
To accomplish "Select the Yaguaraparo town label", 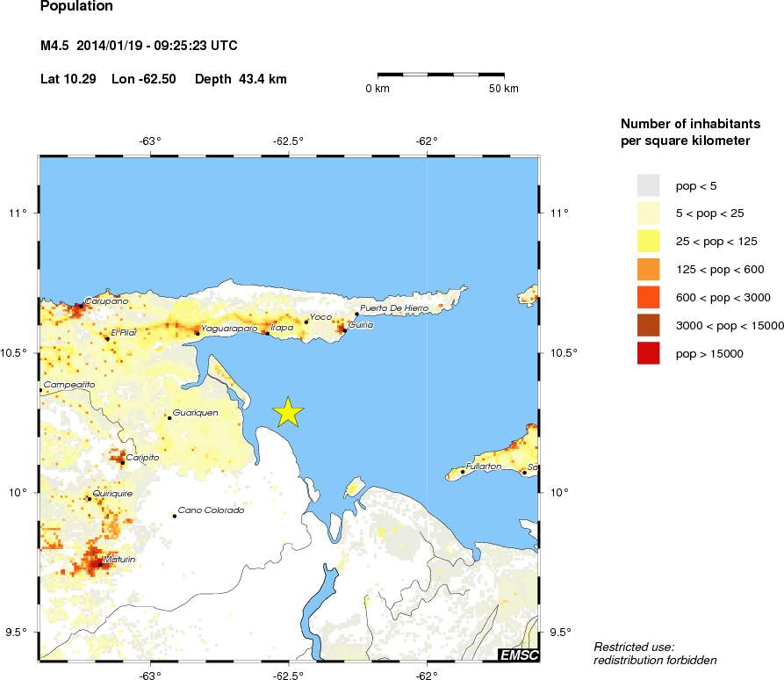I will coord(229,329).
